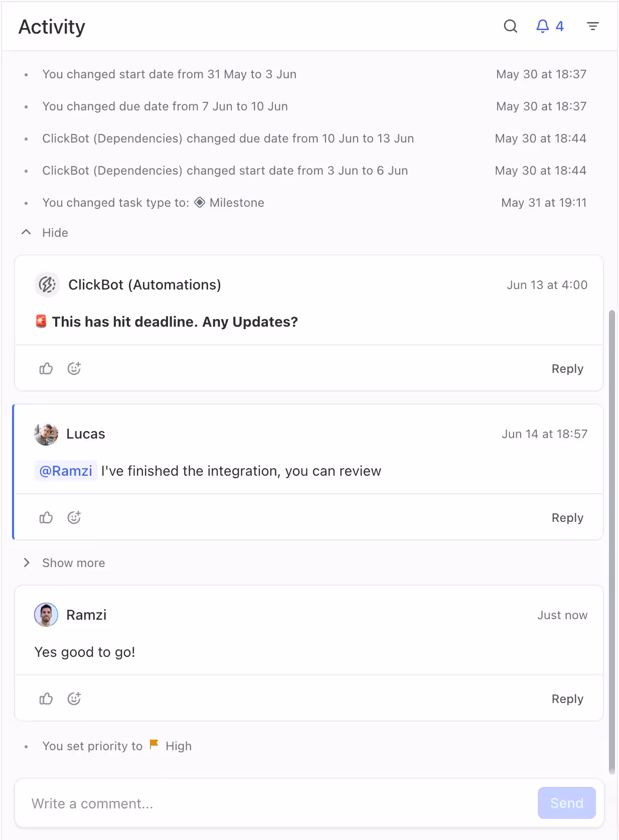Click the 'Jun 13 at 4:00' timestamp
This screenshot has width=619, height=840.
tap(547, 285)
